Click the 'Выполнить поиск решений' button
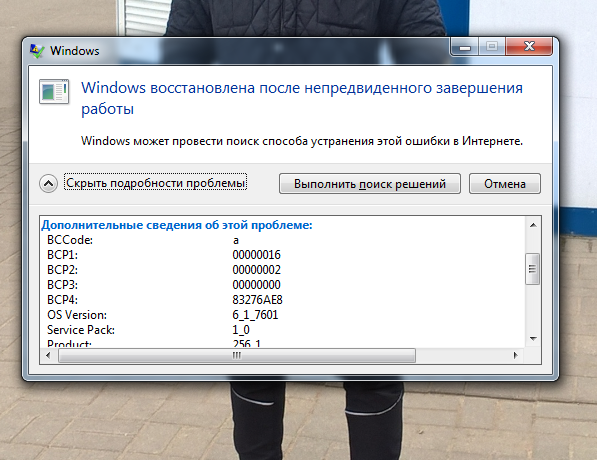The image size is (597, 460). [x=370, y=184]
